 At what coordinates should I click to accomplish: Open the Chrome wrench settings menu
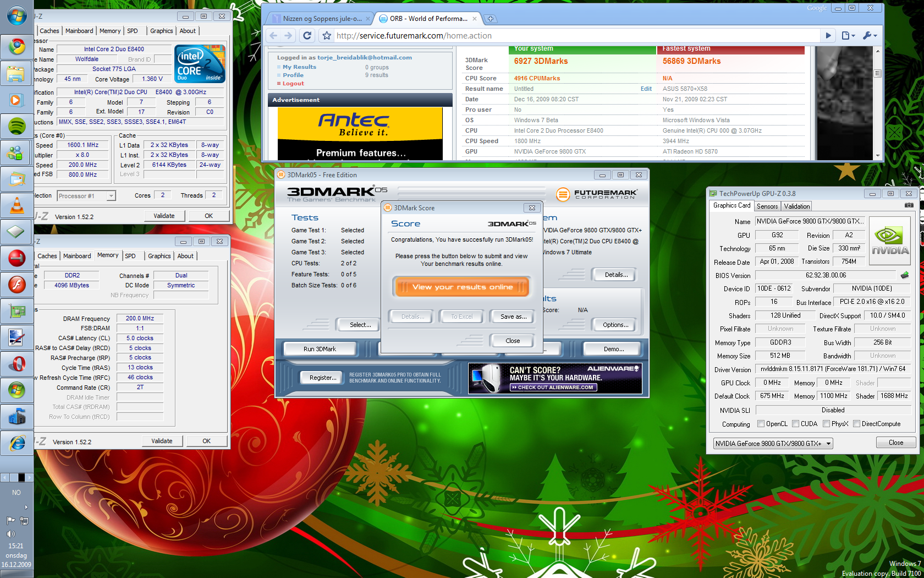870,36
